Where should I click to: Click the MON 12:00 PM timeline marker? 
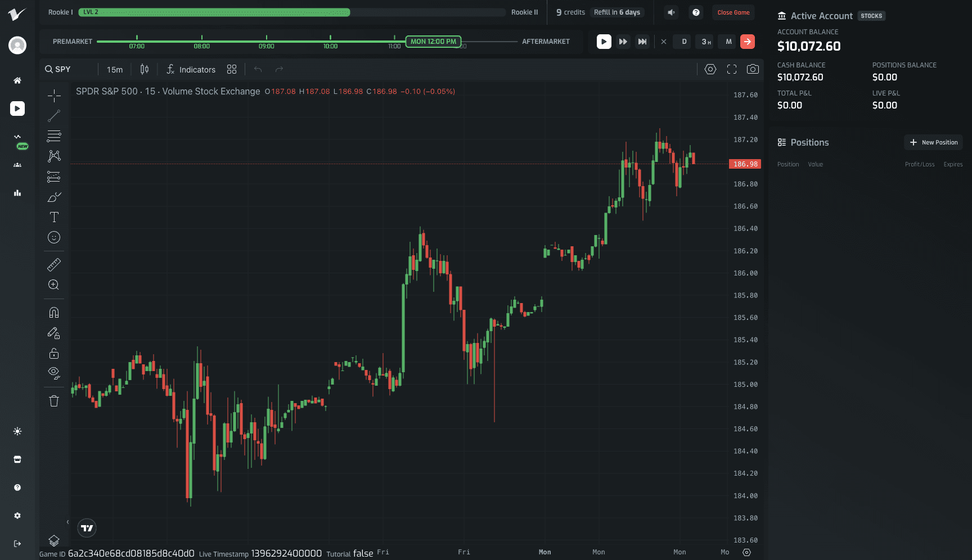coord(433,42)
